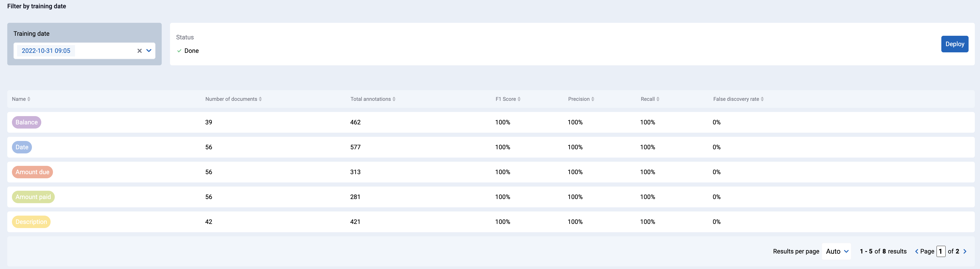This screenshot has height=269, width=980.
Task: Sort by Recall column
Action: click(x=650, y=99)
